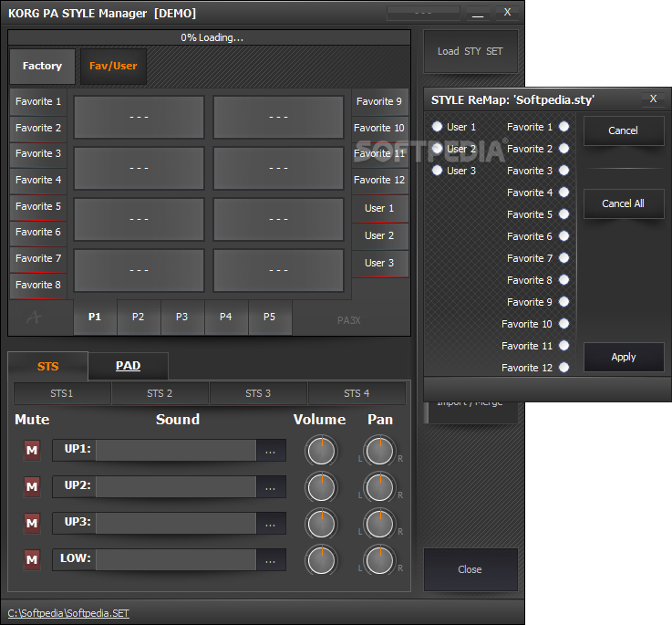The width and height of the screenshot is (672, 625).
Task: Adjust the UP1 pan knob
Action: pos(379,451)
